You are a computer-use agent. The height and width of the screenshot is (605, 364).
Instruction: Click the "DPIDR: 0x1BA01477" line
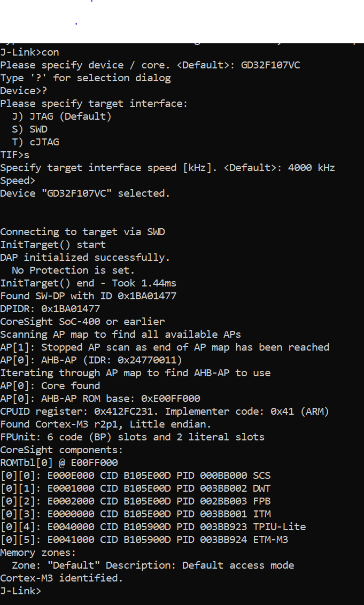pos(50,308)
